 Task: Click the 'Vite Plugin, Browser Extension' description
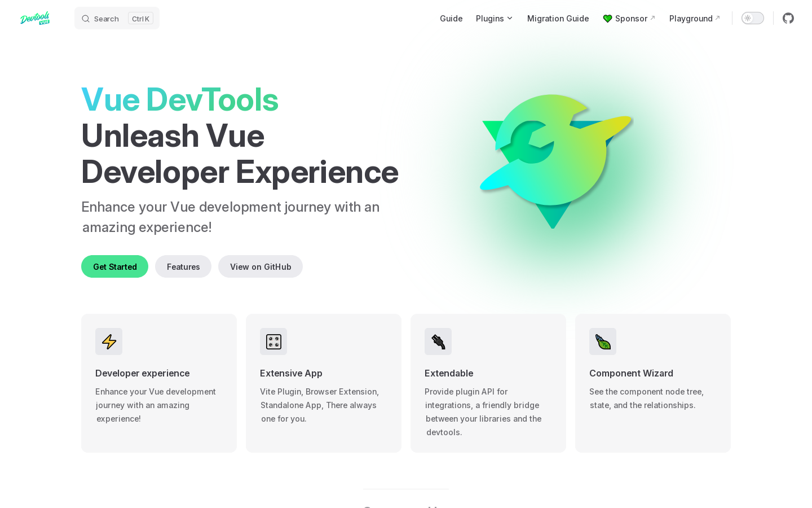click(x=319, y=405)
